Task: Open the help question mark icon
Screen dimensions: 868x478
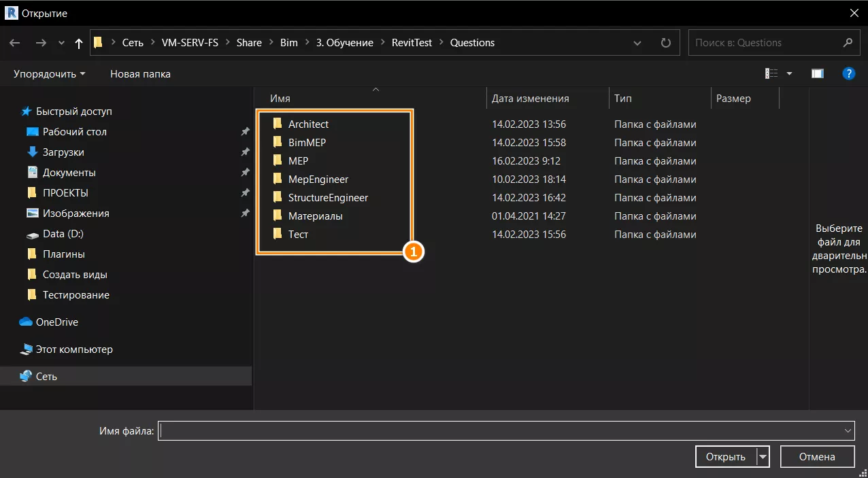Action: pos(848,73)
